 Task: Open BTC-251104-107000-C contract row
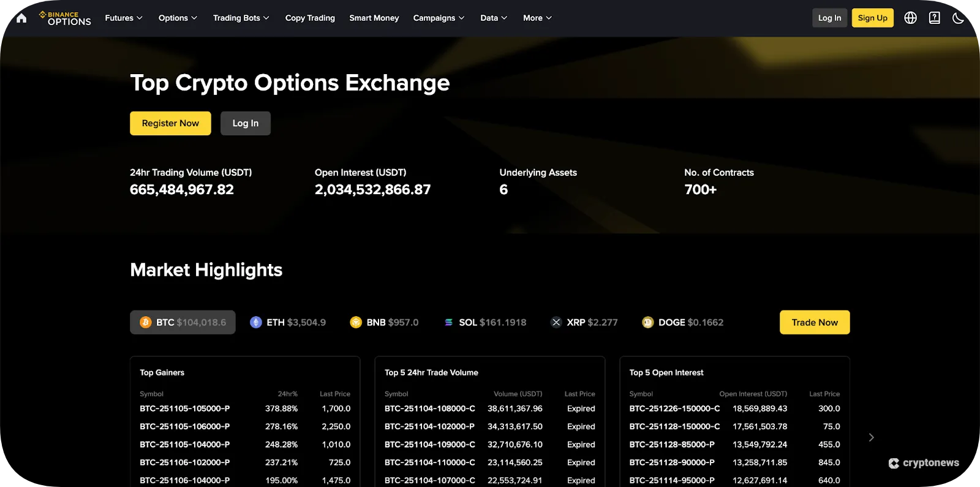pyautogui.click(x=490, y=480)
